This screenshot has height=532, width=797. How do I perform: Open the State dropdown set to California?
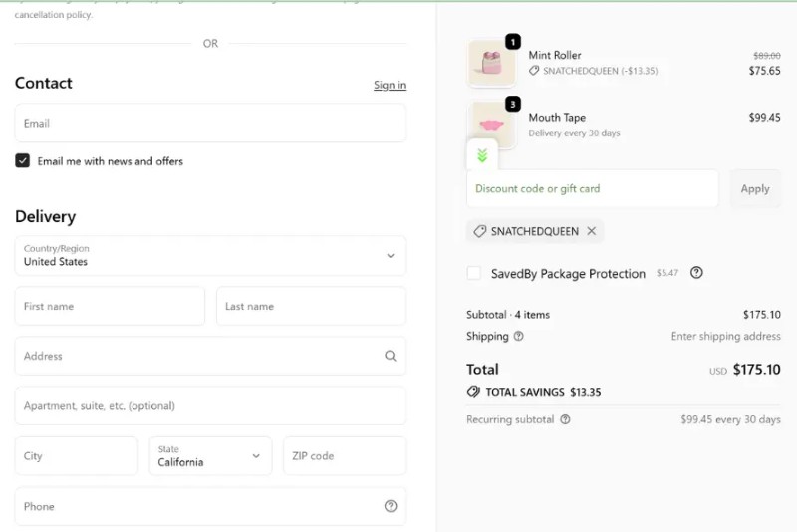click(x=210, y=455)
